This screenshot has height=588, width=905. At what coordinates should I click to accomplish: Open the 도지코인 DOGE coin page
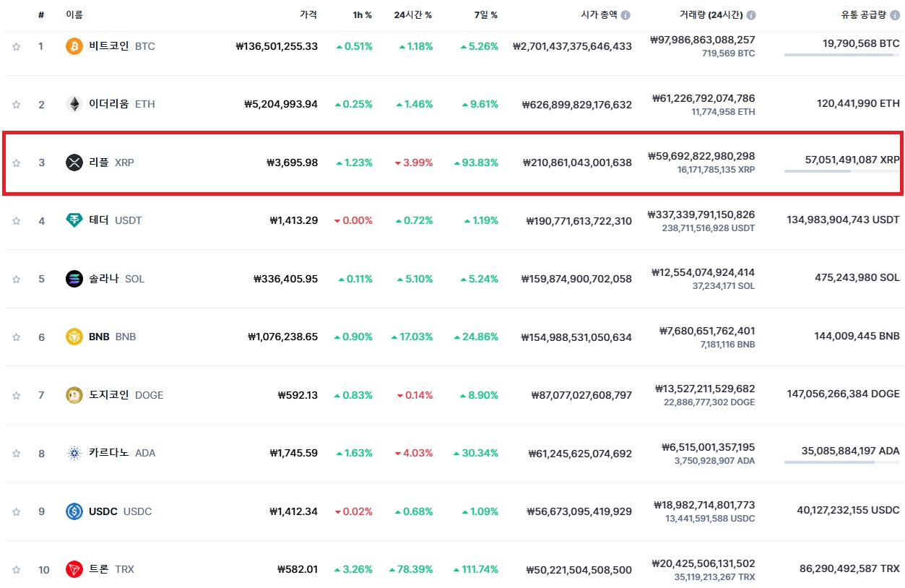pyautogui.click(x=126, y=395)
